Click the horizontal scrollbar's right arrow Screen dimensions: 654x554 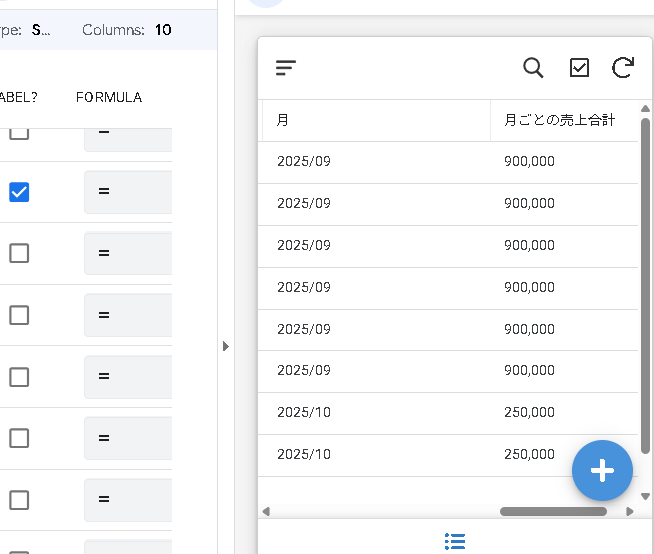click(x=630, y=511)
